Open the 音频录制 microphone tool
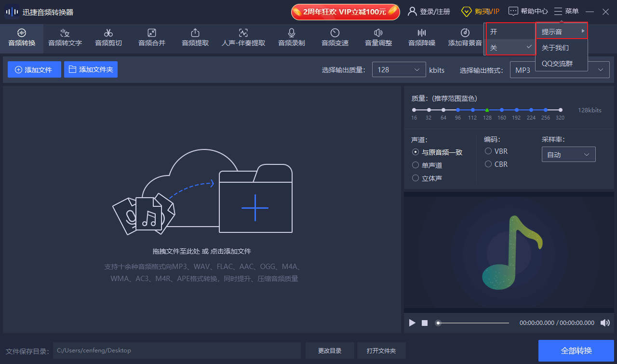 tap(292, 38)
